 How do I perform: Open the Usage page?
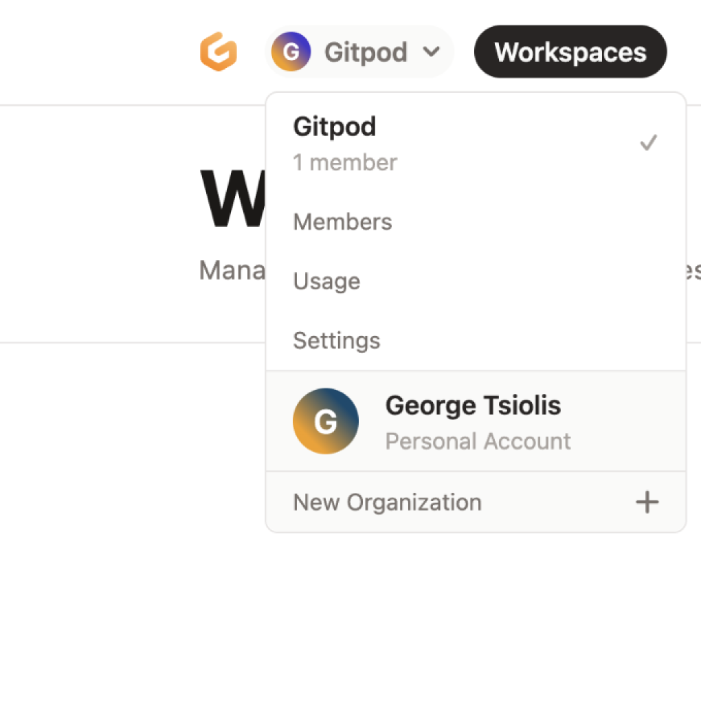click(326, 280)
